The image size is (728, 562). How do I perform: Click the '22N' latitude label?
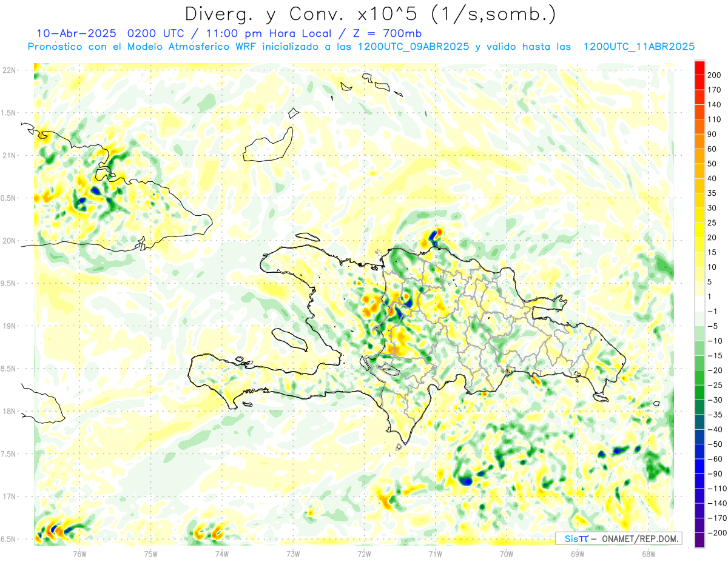(x=8, y=70)
